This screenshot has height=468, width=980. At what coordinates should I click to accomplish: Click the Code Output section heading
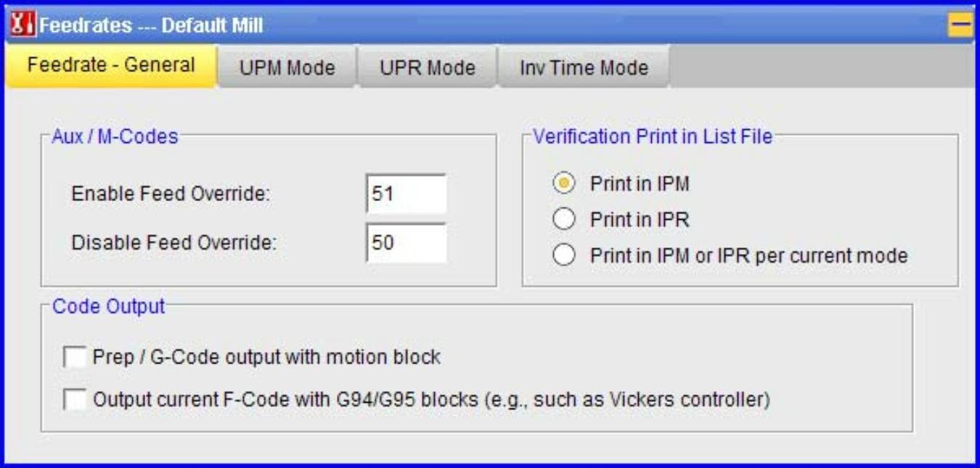coord(109,306)
